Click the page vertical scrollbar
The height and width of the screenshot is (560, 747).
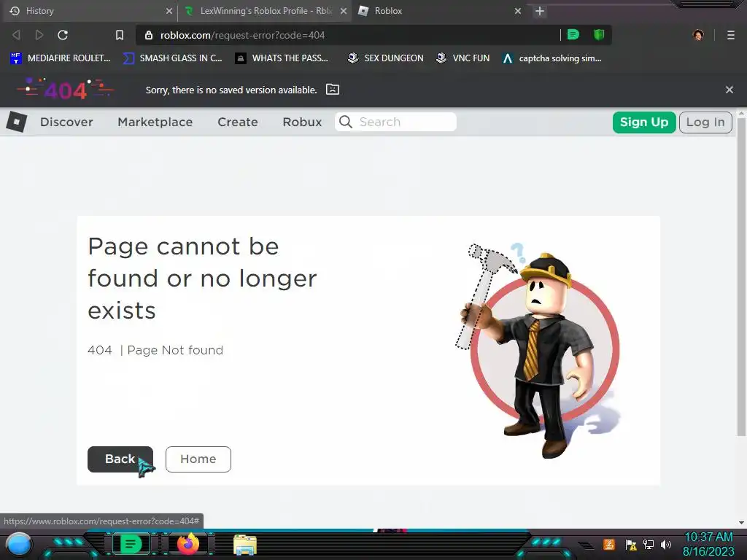(741, 276)
